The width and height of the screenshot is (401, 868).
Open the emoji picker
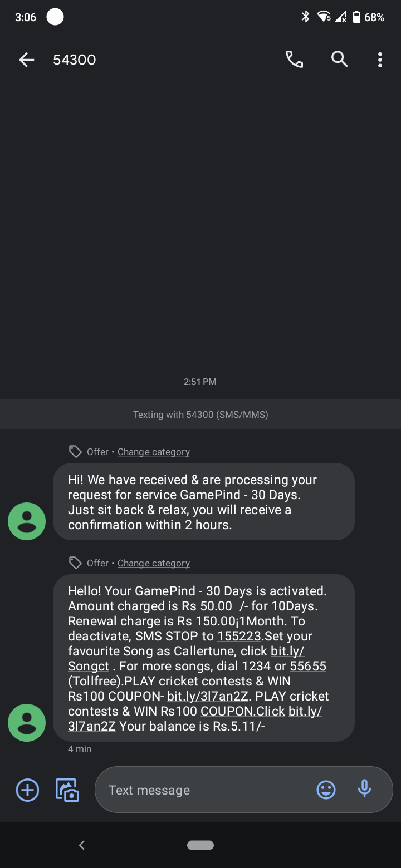[326, 790]
